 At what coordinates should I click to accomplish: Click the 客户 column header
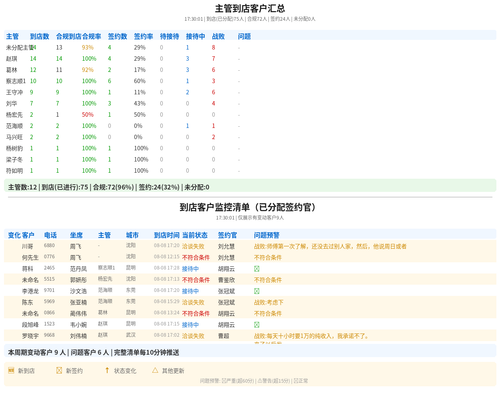[x=28, y=235]
